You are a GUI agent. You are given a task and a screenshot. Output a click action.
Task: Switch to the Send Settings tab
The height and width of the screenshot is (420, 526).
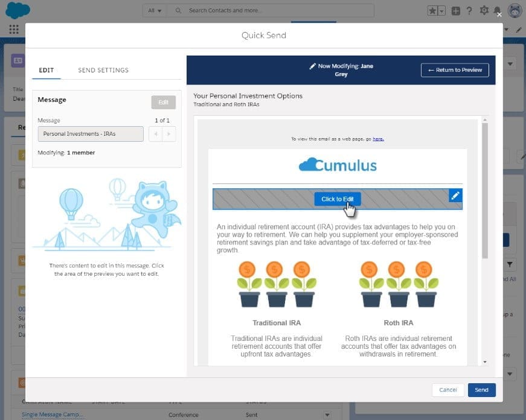103,70
